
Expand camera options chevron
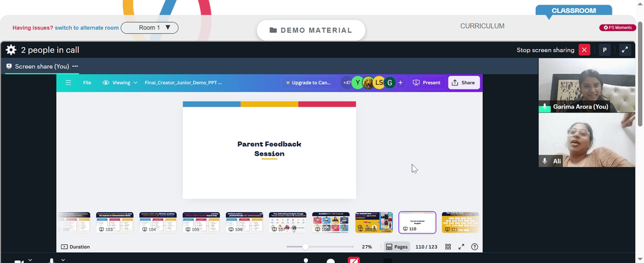(x=30, y=260)
